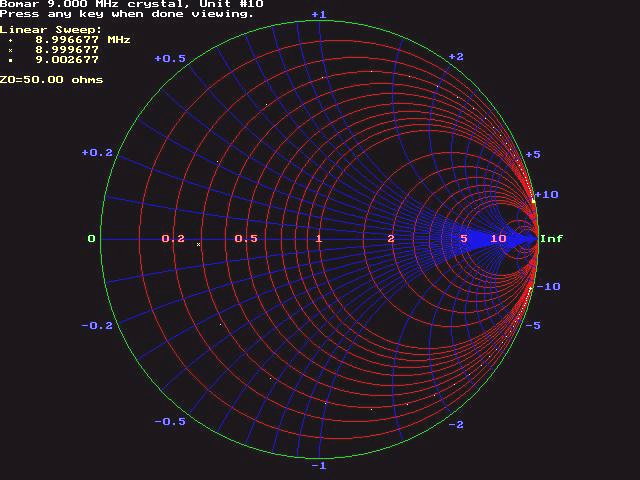640x480 pixels.
Task: Click the pink 2 resistance axis label
Action: point(391,239)
